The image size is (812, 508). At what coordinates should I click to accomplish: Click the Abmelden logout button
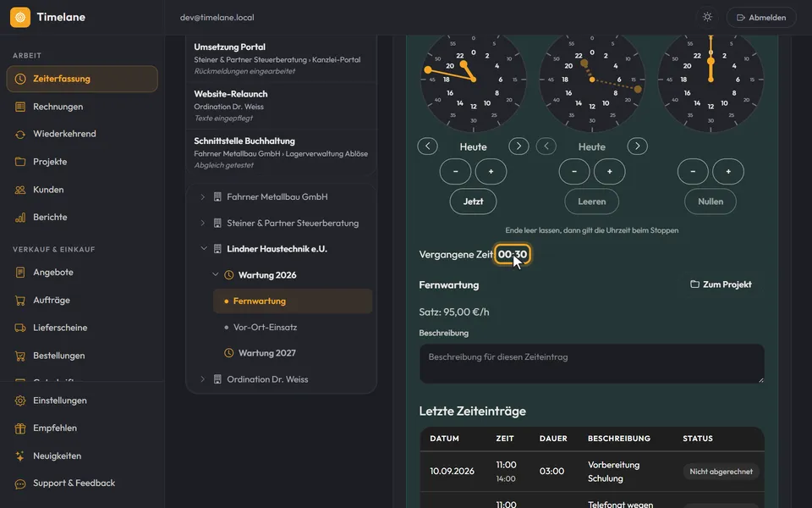(761, 18)
